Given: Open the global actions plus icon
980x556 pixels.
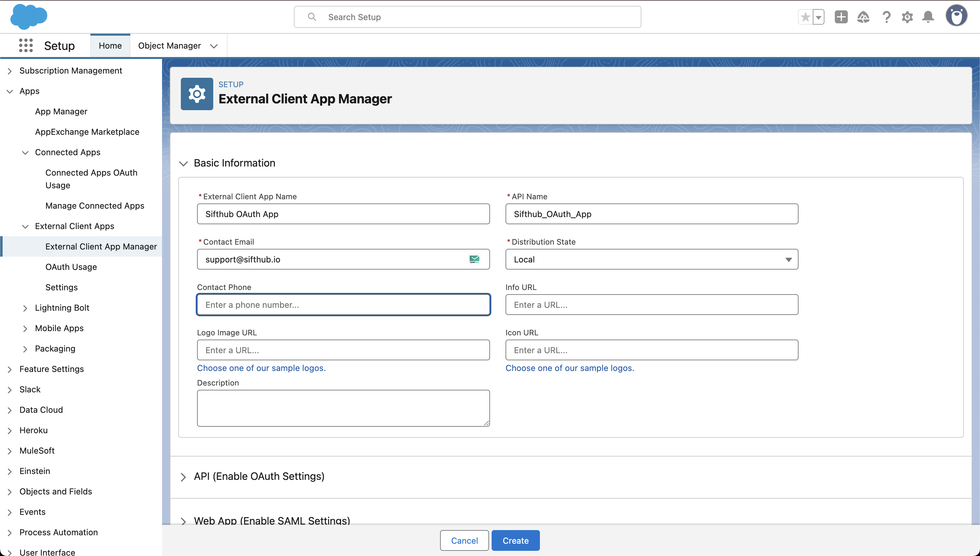Looking at the screenshot, I should (x=841, y=17).
